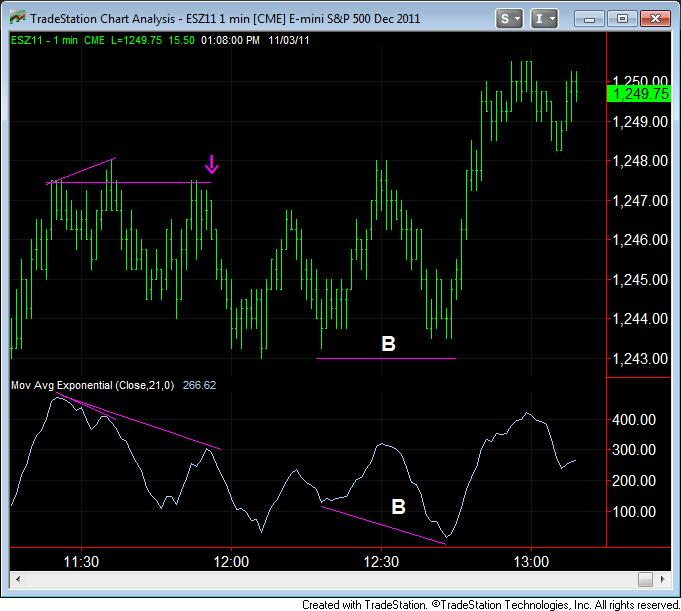Click the green 1,249.75 price marker
This screenshot has width=681, height=611.
tap(638, 94)
